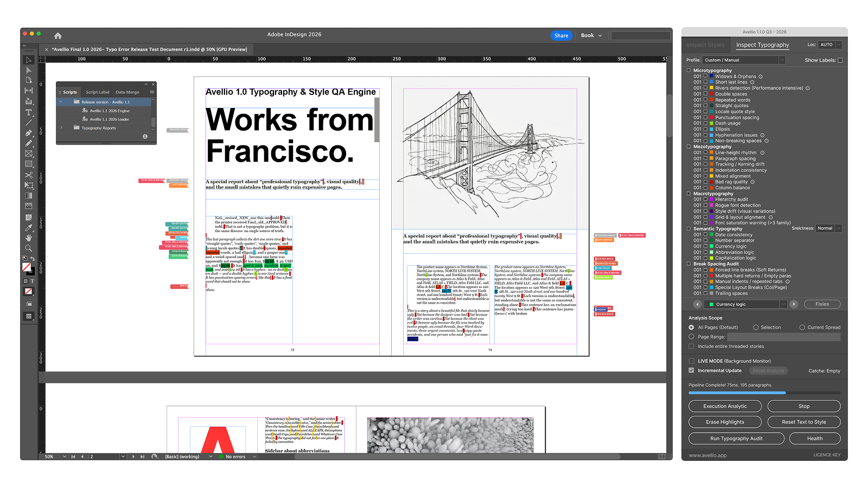Check the Microtypography group checkbox
The height and width of the screenshot is (488, 868).
(x=689, y=70)
